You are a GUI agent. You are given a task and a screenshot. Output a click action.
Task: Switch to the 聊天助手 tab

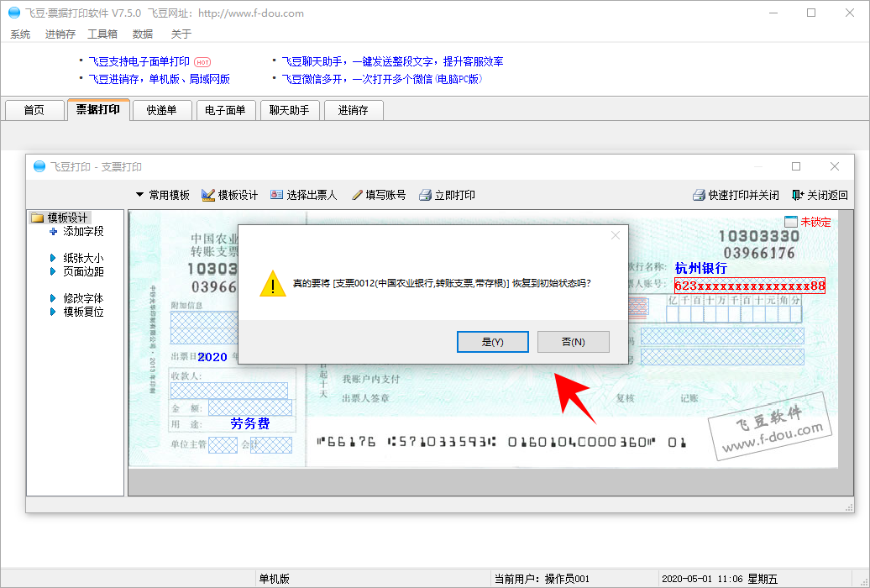coord(289,110)
